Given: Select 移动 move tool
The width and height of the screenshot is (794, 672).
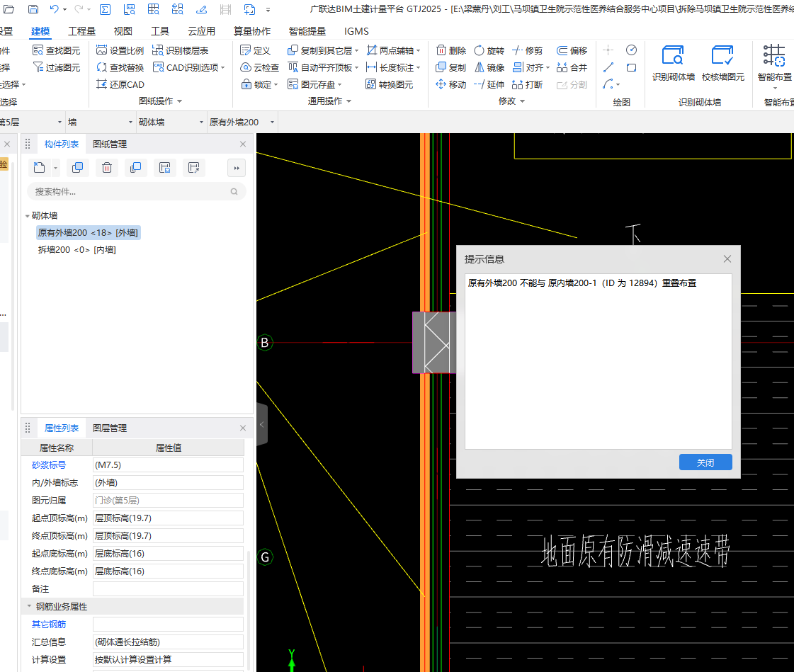Looking at the screenshot, I should 450,84.
